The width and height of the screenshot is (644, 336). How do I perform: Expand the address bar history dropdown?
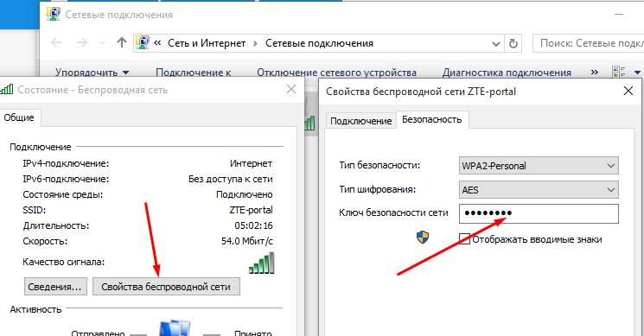click(x=496, y=44)
